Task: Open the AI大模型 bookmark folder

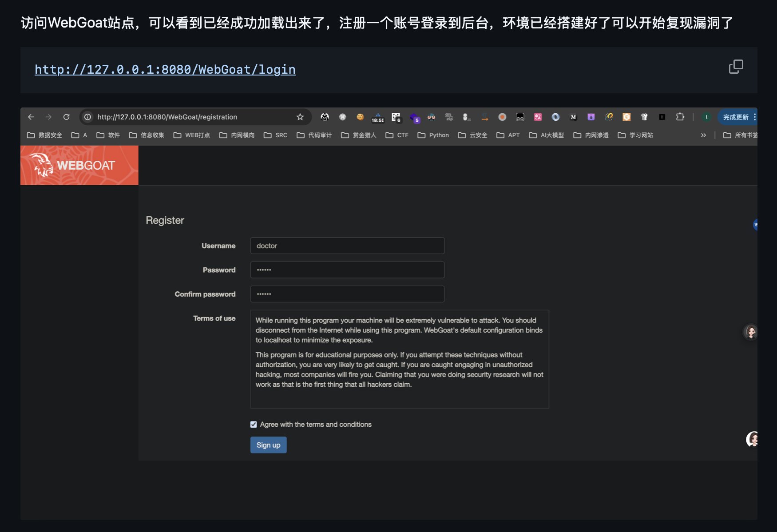Action: pyautogui.click(x=547, y=135)
